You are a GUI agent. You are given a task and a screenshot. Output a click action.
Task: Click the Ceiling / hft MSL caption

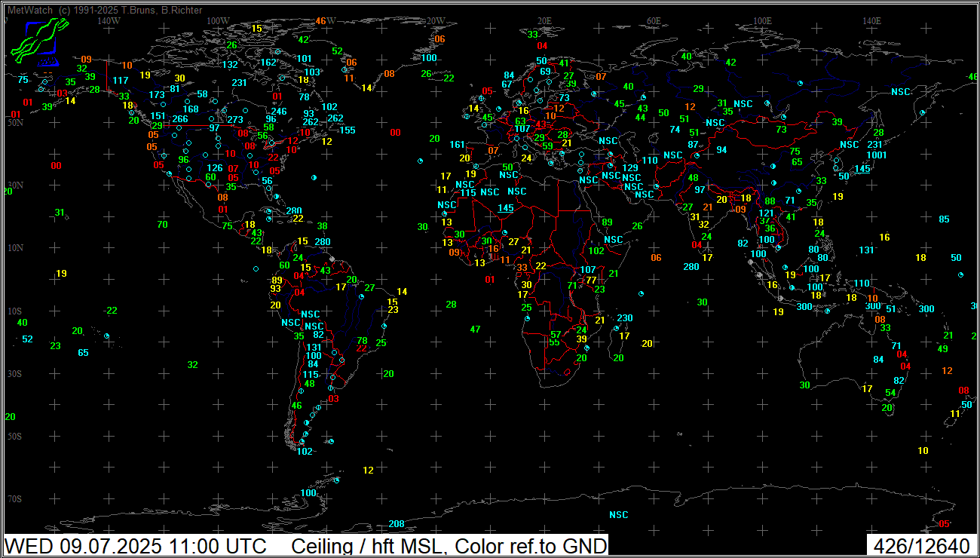point(449,546)
